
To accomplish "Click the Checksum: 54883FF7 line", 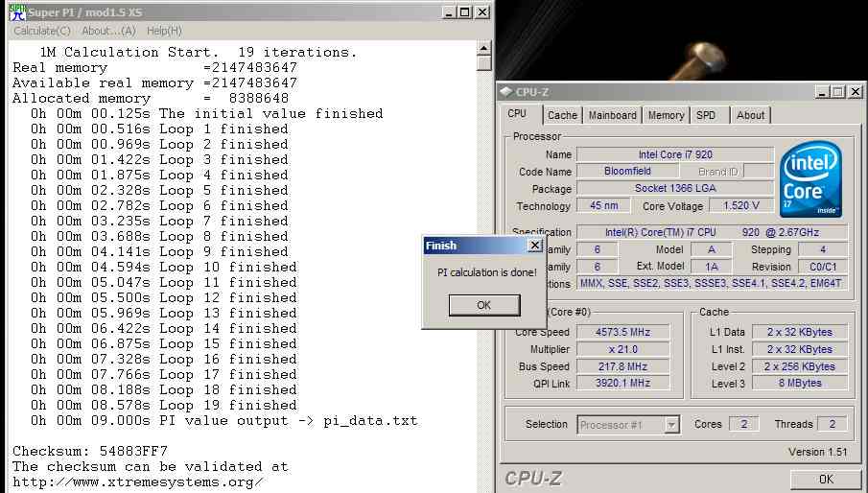I will point(90,451).
